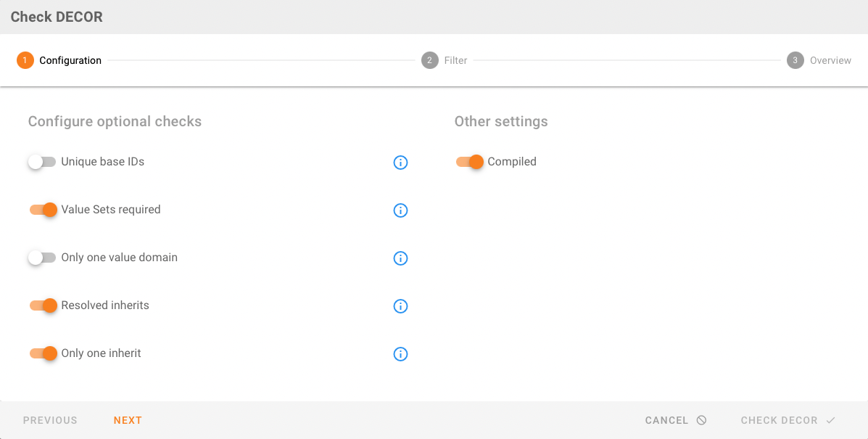Viewport: 868px width, 439px height.
Task: Disable Value Sets required switch
Action: coord(42,210)
